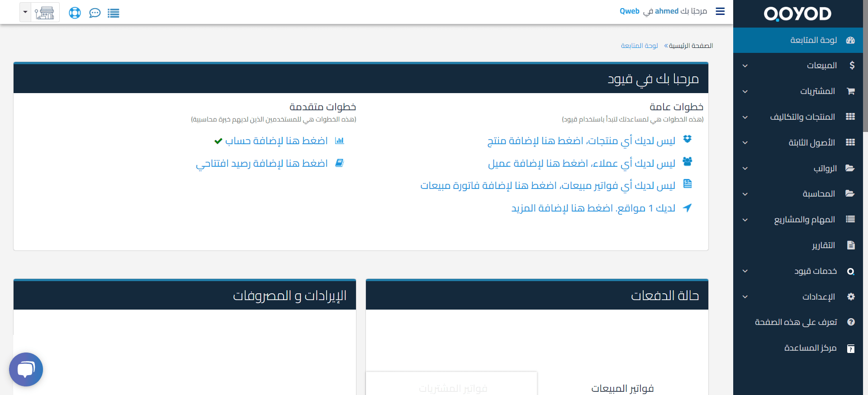This screenshot has width=868, height=395.
Task: Expand the المبيعات menu chevron
Action: (x=745, y=66)
